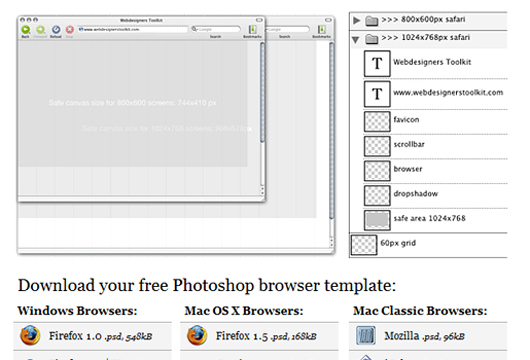Select the 'www.webdesignerstoolkit.com' layer name

(448, 93)
